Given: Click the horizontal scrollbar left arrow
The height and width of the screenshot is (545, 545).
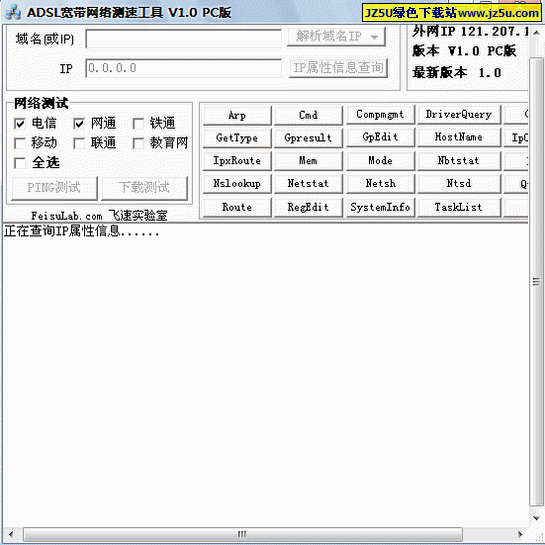Looking at the screenshot, I should [x=11, y=534].
